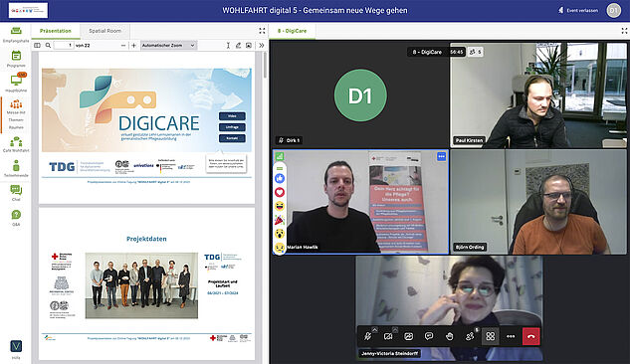Toggle microphone mute in call toolbar

[x=367, y=336]
